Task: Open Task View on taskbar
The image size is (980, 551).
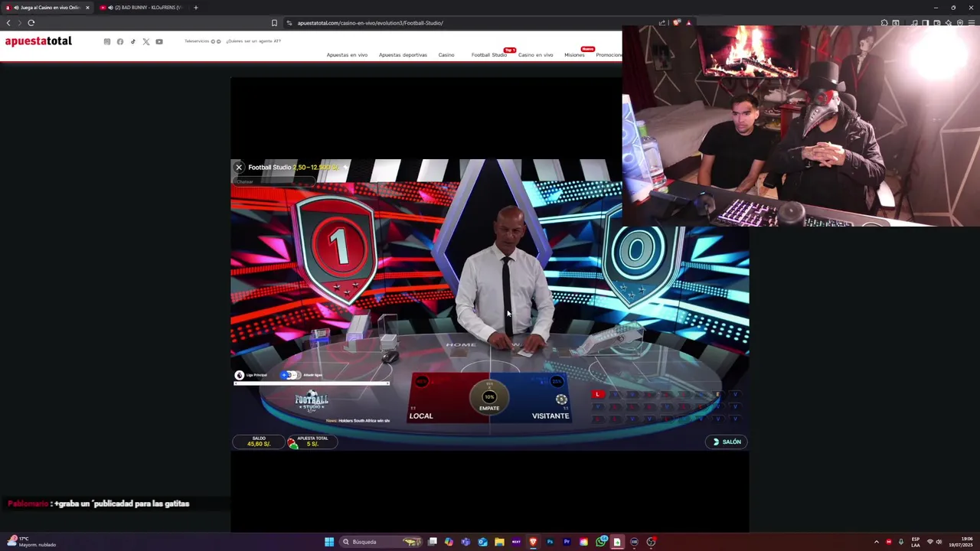Action: coord(433,542)
